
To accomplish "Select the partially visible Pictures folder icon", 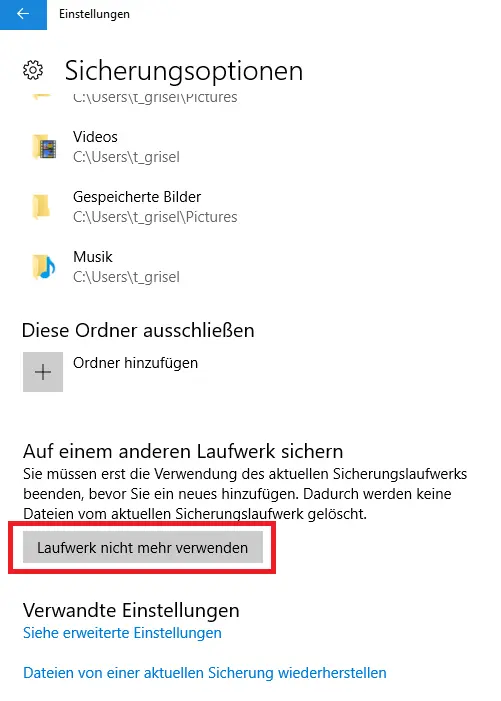I will coord(42,97).
